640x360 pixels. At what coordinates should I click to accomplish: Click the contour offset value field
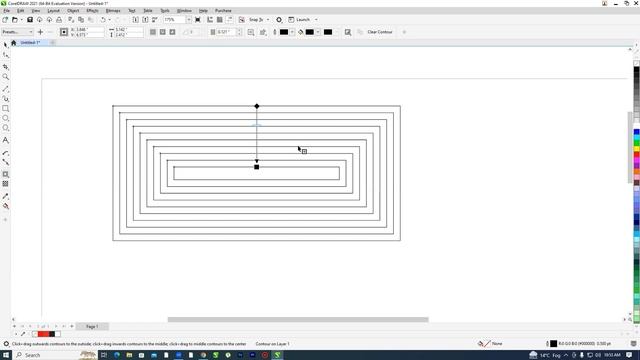(x=226, y=32)
